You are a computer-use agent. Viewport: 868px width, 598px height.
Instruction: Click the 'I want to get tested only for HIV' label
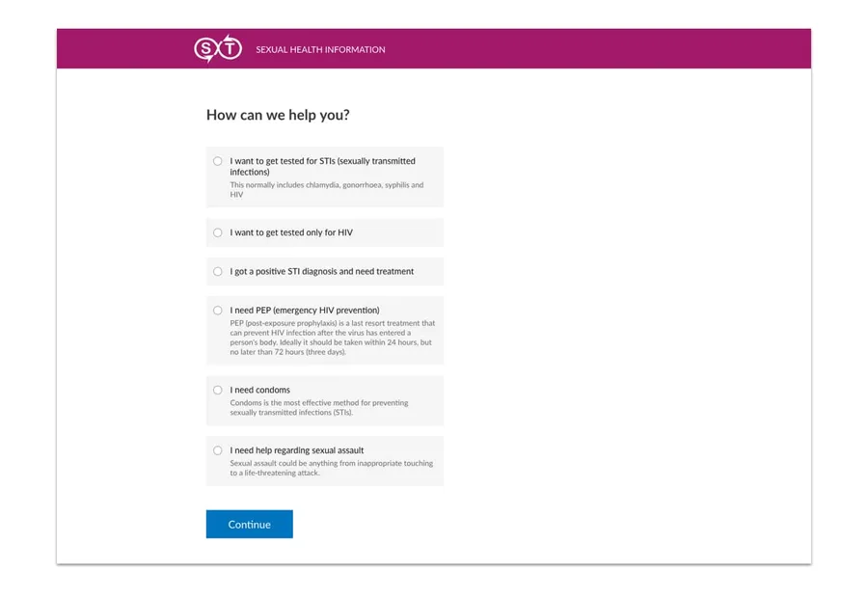click(291, 232)
